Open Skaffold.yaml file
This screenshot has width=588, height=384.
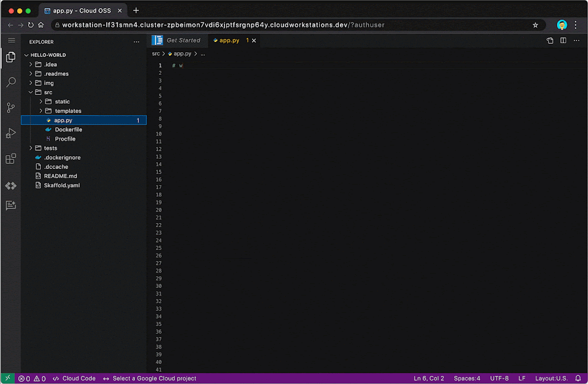[84, 186]
